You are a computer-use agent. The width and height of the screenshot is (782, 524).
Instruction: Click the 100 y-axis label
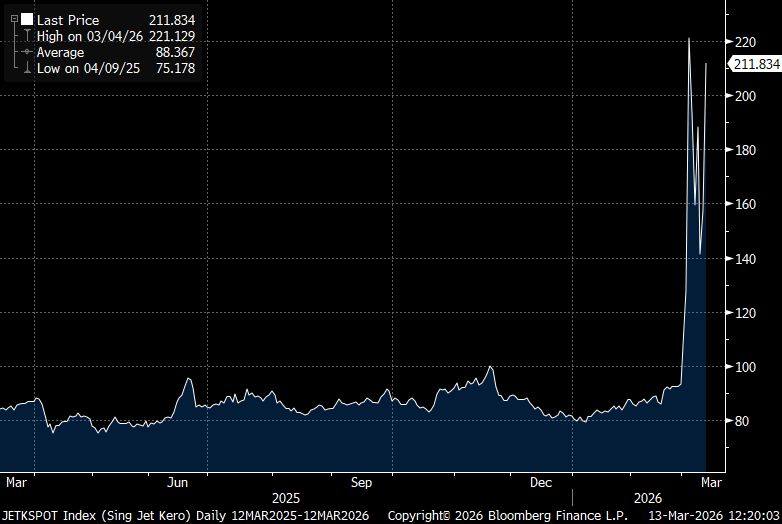point(745,367)
